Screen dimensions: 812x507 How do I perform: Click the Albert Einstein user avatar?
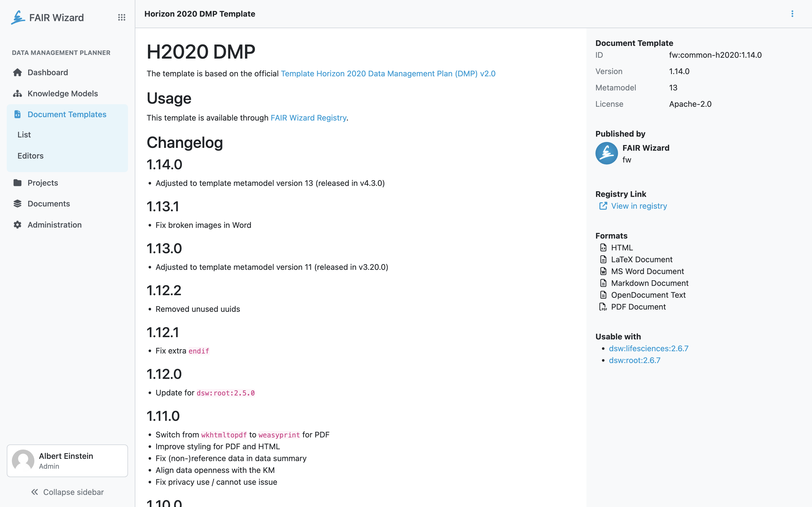23,461
